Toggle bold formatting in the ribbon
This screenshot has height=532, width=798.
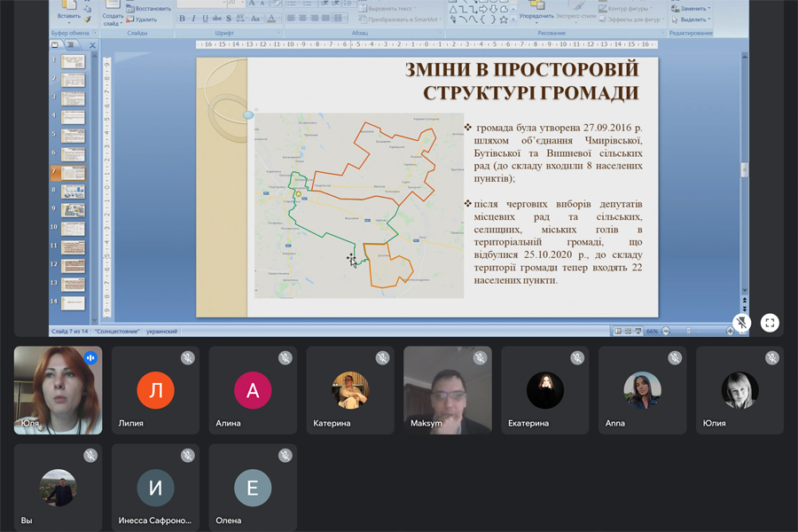182,18
